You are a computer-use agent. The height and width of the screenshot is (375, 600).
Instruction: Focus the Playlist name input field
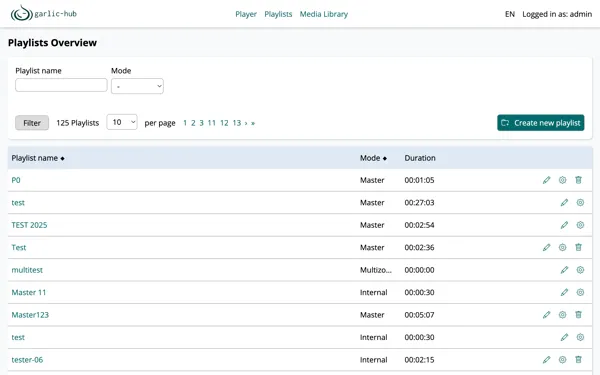coord(61,85)
